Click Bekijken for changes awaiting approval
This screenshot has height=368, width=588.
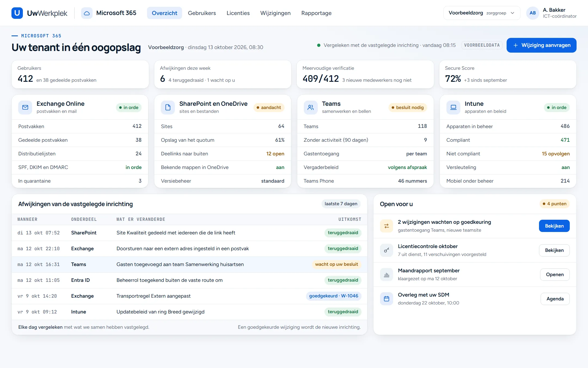554,226
